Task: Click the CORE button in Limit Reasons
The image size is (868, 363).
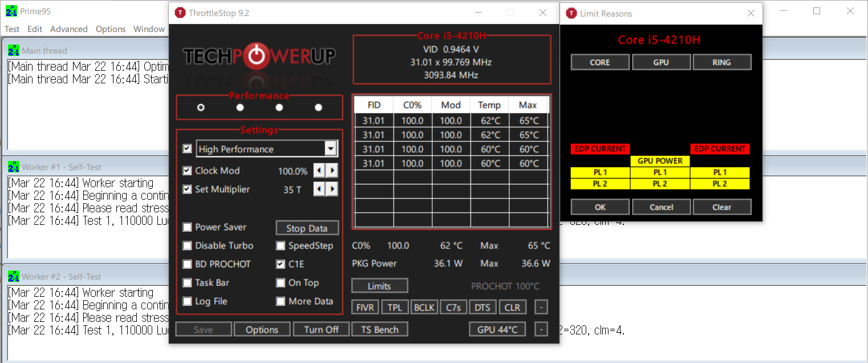Action: 600,62
